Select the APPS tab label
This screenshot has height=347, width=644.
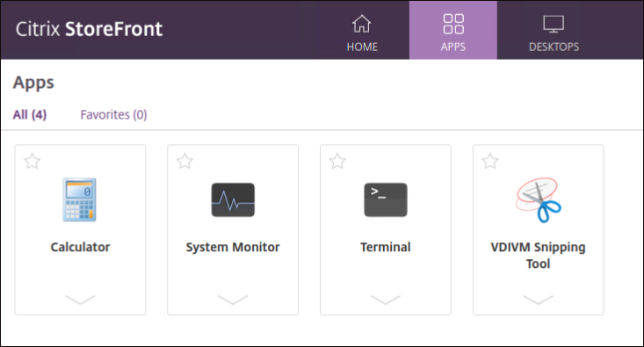(453, 47)
